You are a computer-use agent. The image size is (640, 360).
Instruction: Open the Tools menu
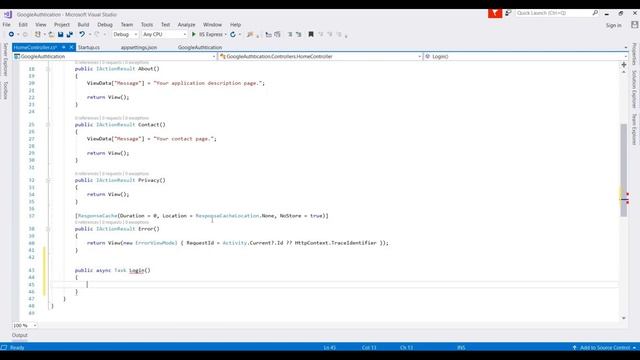(147, 24)
